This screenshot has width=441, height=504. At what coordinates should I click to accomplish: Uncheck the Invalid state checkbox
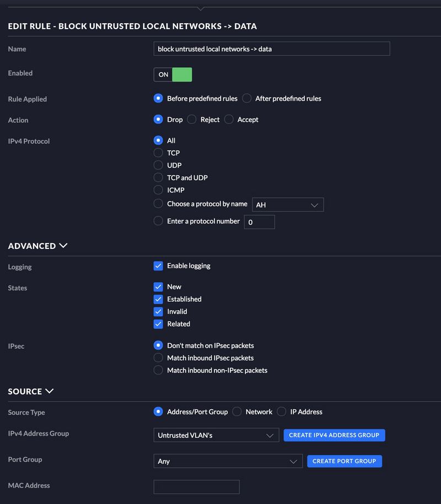coord(158,311)
